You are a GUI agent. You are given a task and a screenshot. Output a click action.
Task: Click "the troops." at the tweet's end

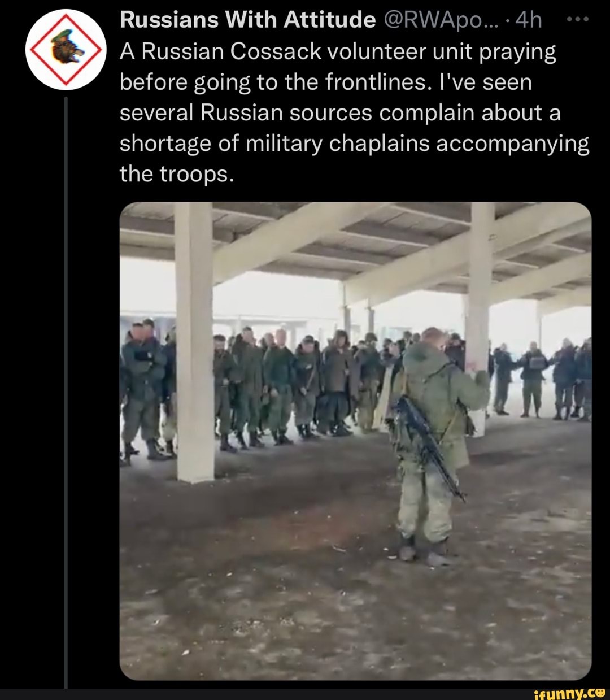pos(176,174)
